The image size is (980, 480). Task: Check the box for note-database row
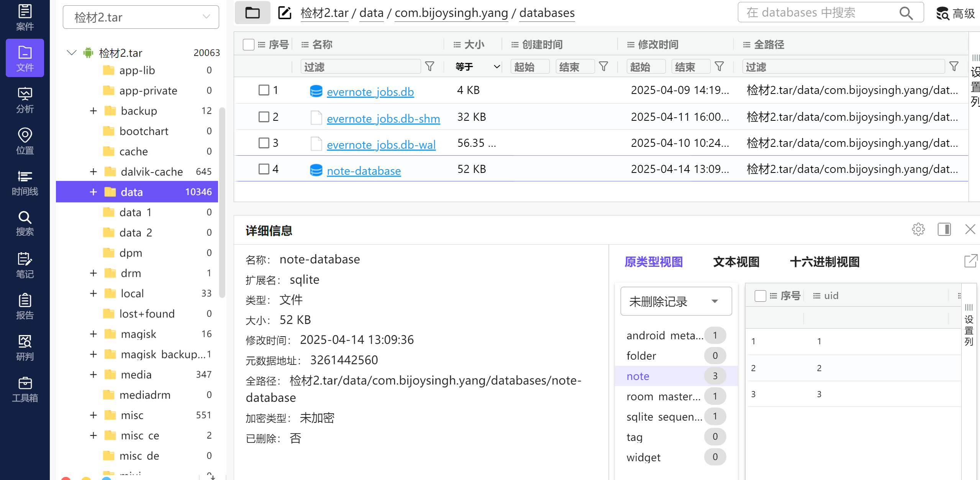pos(264,169)
